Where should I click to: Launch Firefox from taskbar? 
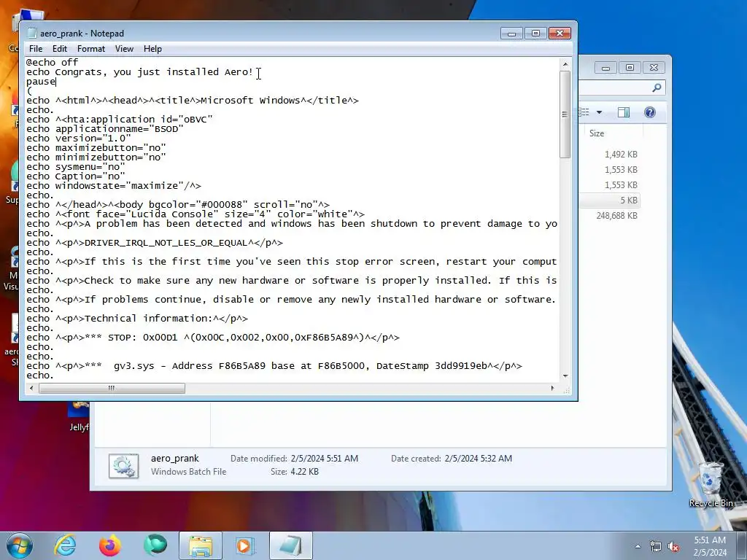(x=109, y=545)
